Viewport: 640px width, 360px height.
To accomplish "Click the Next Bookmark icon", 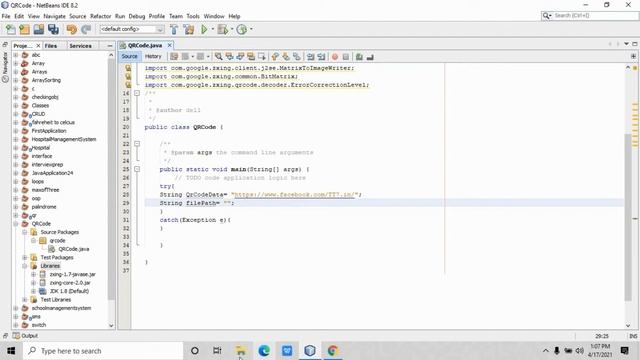I will click(286, 57).
